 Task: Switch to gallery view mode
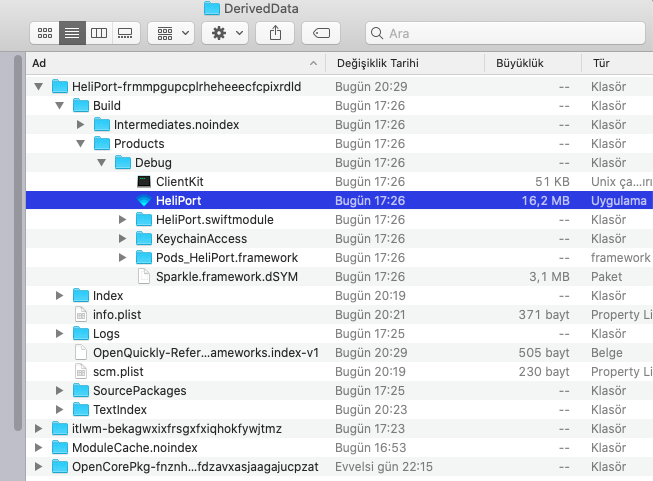[x=125, y=33]
